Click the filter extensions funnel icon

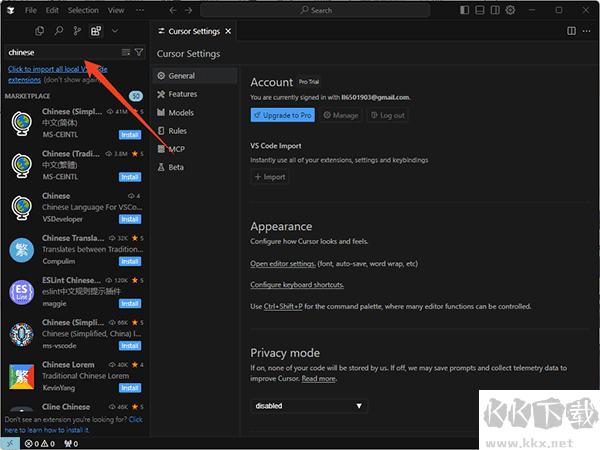pos(139,52)
